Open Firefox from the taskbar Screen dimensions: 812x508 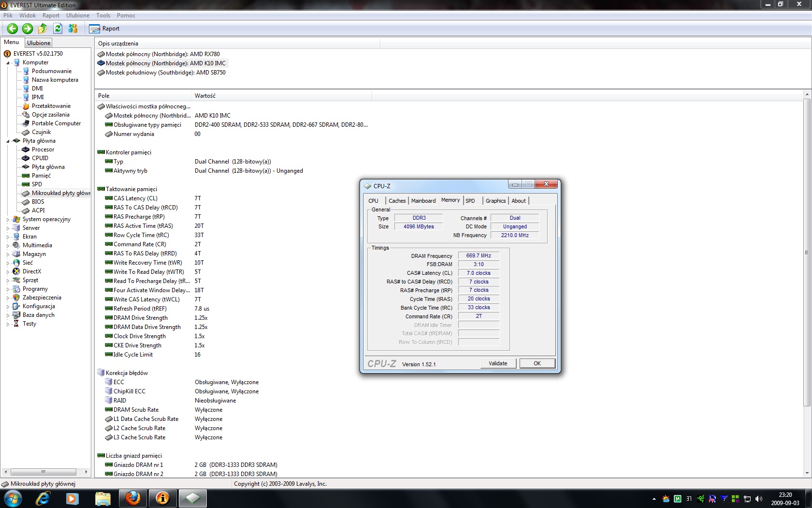(x=133, y=498)
